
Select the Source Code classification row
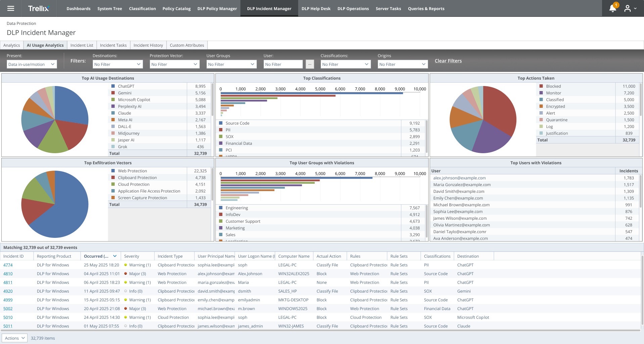(x=321, y=123)
